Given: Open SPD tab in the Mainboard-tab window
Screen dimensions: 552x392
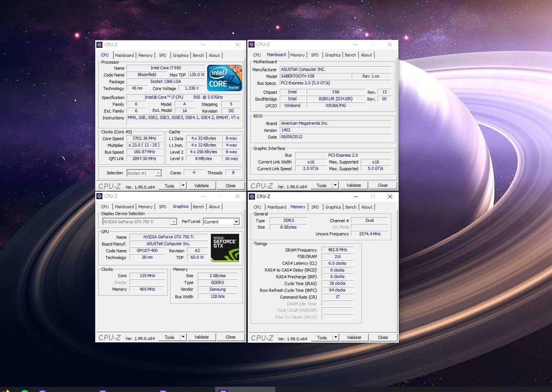Looking at the screenshot, I should click(x=315, y=55).
